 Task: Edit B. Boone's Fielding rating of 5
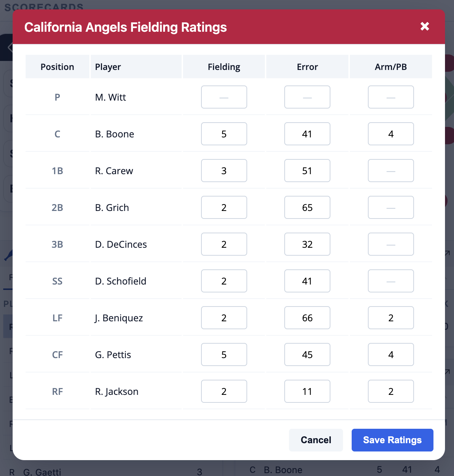[x=224, y=134]
